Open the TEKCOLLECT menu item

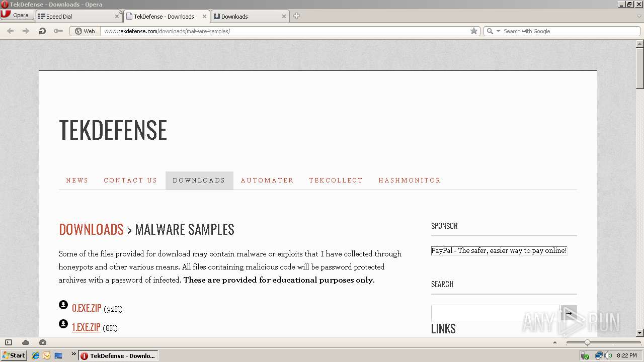pos(336,180)
